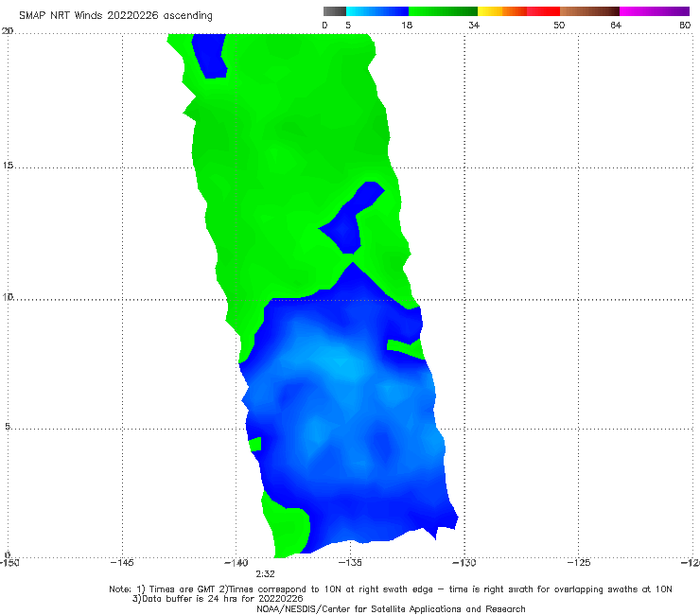Click the green 18-34 color bar segment
Viewport: 700px width, 615px height.
tap(443, 11)
